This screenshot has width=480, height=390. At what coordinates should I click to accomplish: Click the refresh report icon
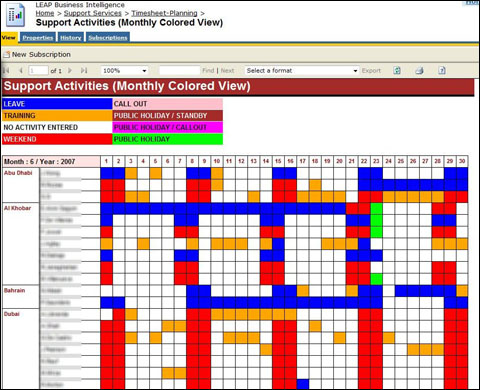[397, 70]
